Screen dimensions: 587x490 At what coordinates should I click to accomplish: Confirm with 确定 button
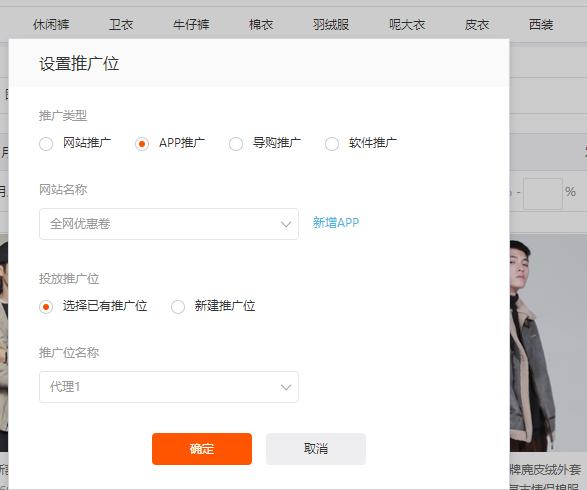[x=202, y=449]
